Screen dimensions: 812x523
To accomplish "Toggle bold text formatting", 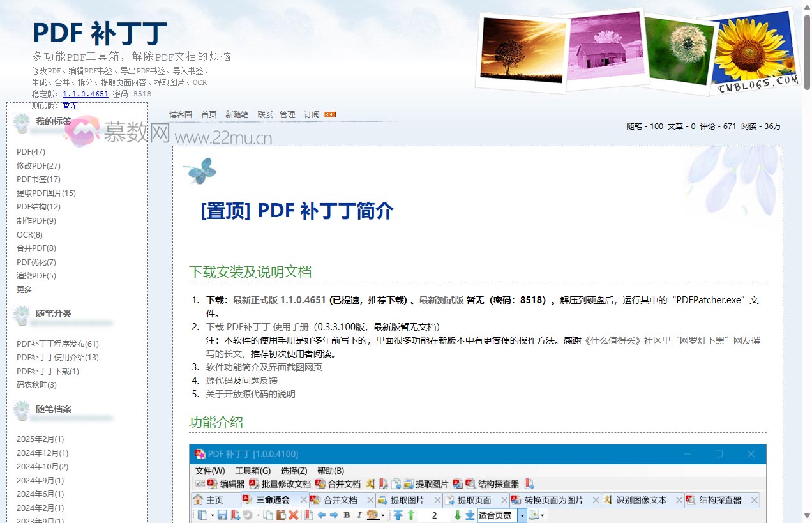I will pos(347,514).
